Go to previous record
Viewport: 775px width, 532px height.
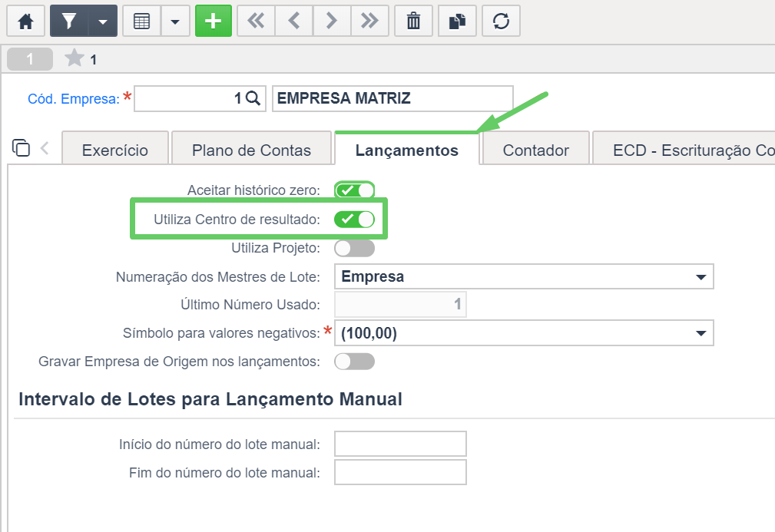(294, 21)
